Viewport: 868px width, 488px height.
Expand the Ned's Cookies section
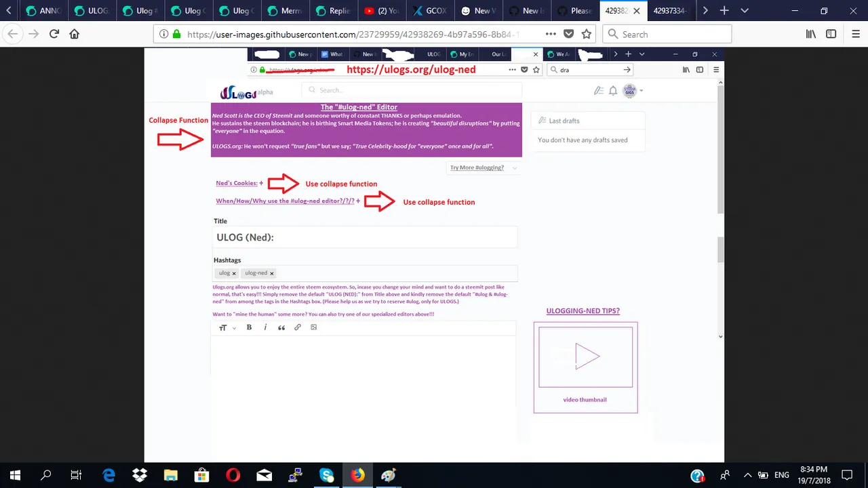tap(239, 183)
